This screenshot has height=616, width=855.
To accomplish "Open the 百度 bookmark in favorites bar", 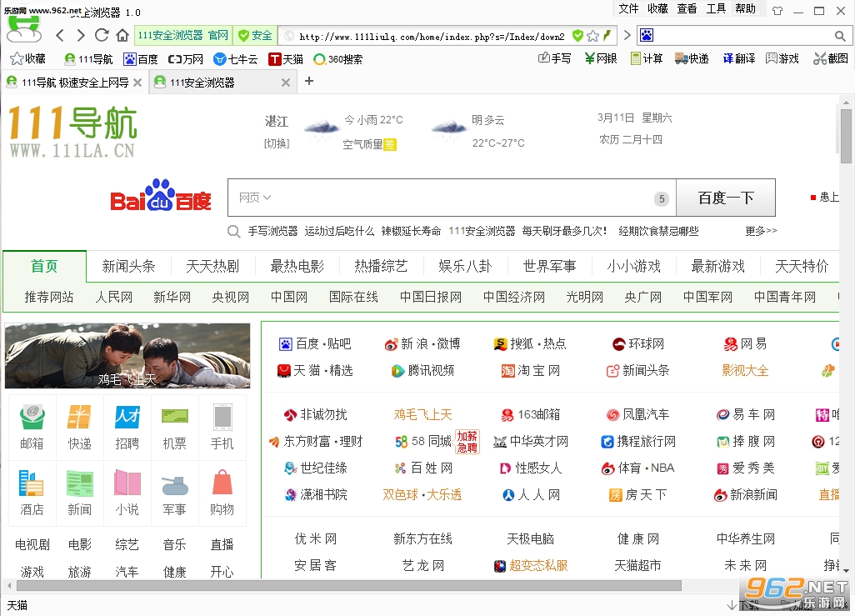I will click(141, 59).
